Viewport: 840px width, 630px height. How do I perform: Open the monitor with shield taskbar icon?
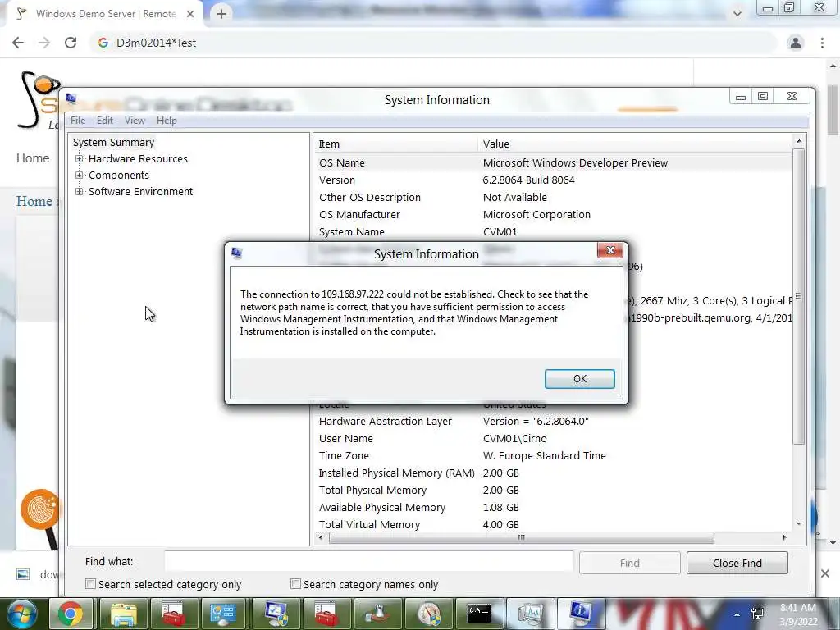click(275, 614)
